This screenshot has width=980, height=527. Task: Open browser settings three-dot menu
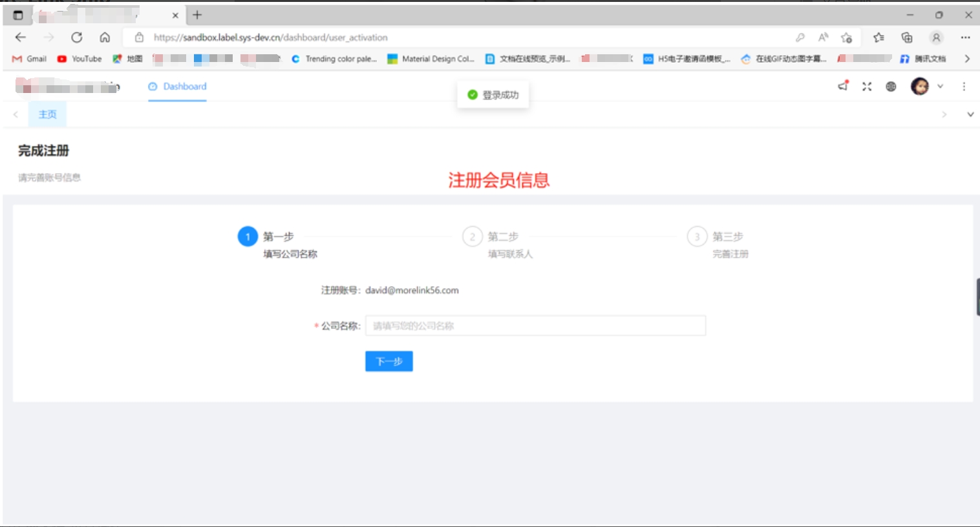965,37
